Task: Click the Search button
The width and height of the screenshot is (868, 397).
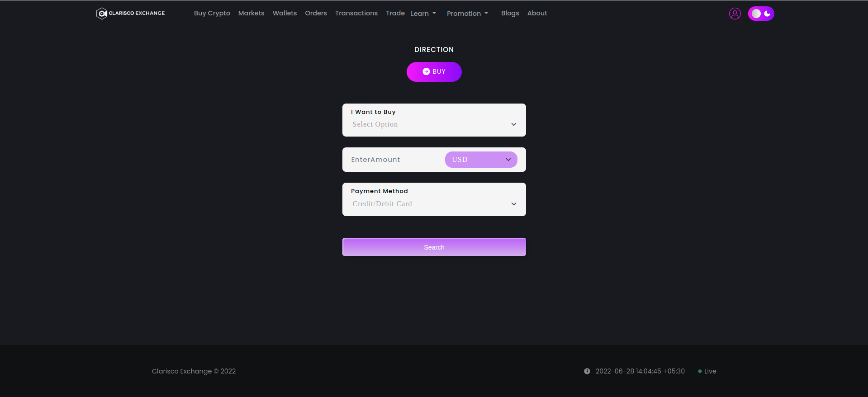Action: (x=434, y=247)
